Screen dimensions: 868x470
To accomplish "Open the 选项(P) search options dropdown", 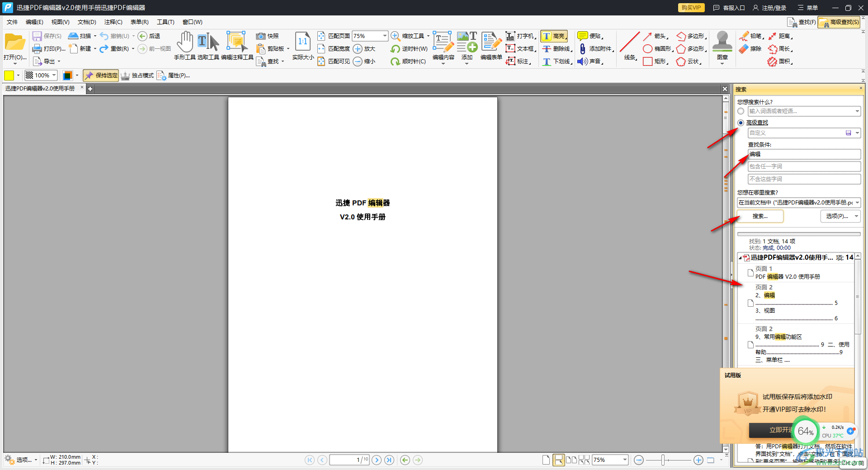I will click(840, 216).
